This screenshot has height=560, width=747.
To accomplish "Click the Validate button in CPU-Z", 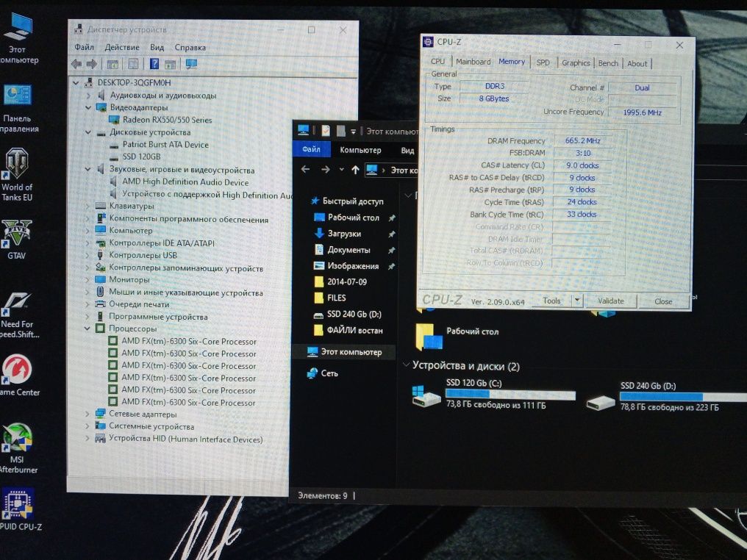I will tap(611, 301).
